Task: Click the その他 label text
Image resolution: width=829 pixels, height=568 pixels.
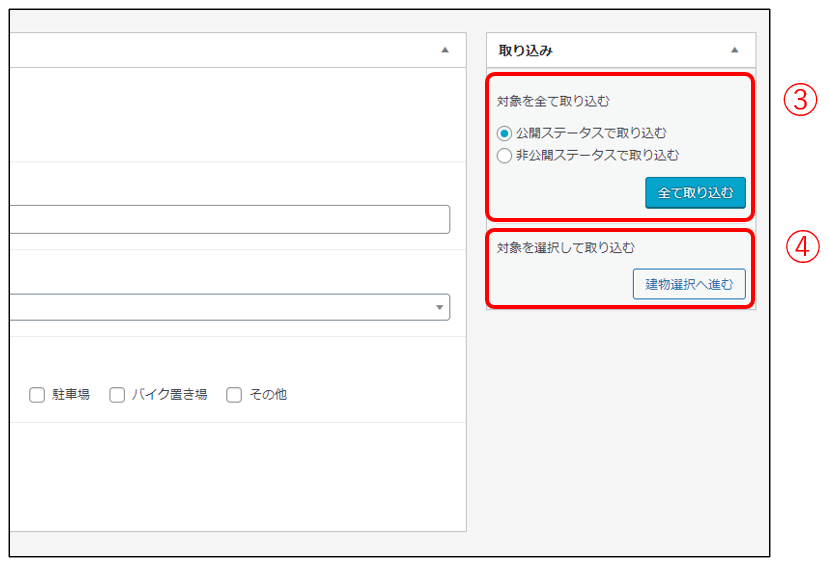Action: [x=268, y=395]
